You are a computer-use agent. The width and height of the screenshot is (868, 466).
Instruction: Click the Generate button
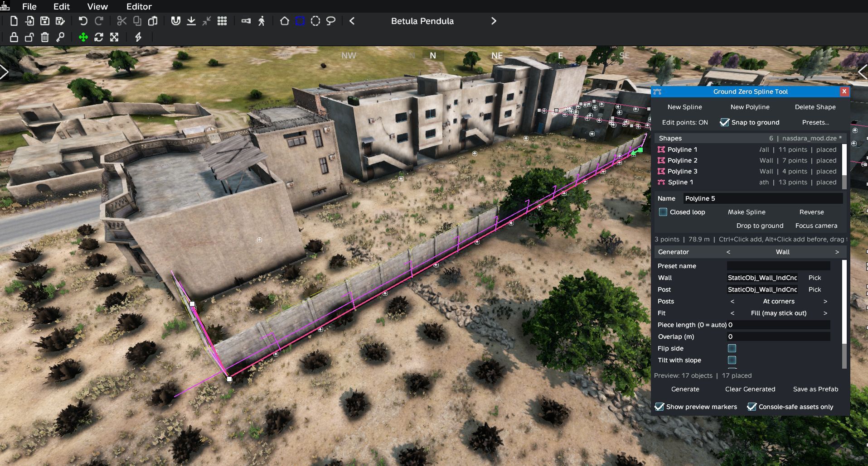tap(685, 389)
